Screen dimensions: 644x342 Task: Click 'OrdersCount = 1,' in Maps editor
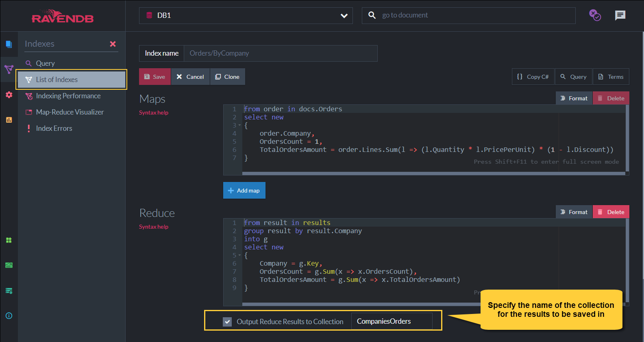pyautogui.click(x=291, y=141)
